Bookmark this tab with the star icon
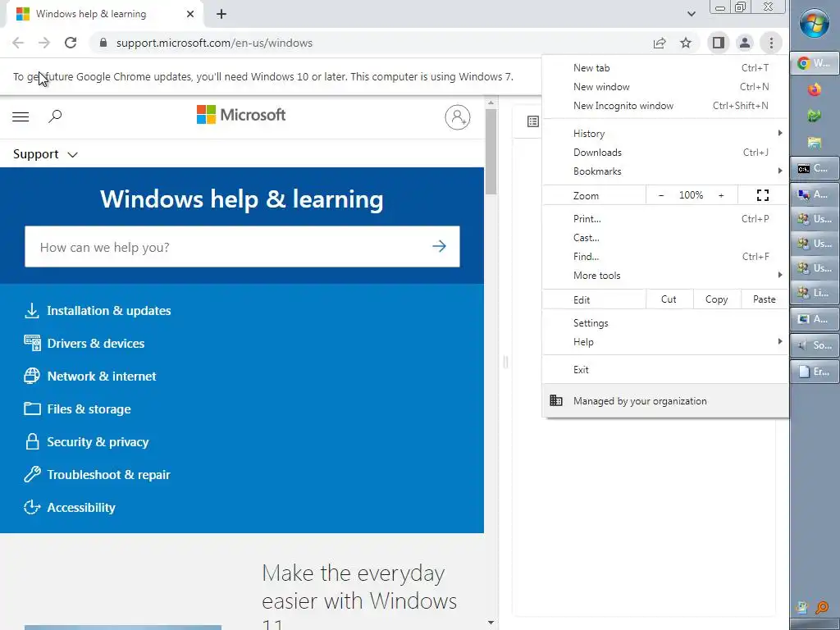The image size is (840, 630). pos(686,43)
